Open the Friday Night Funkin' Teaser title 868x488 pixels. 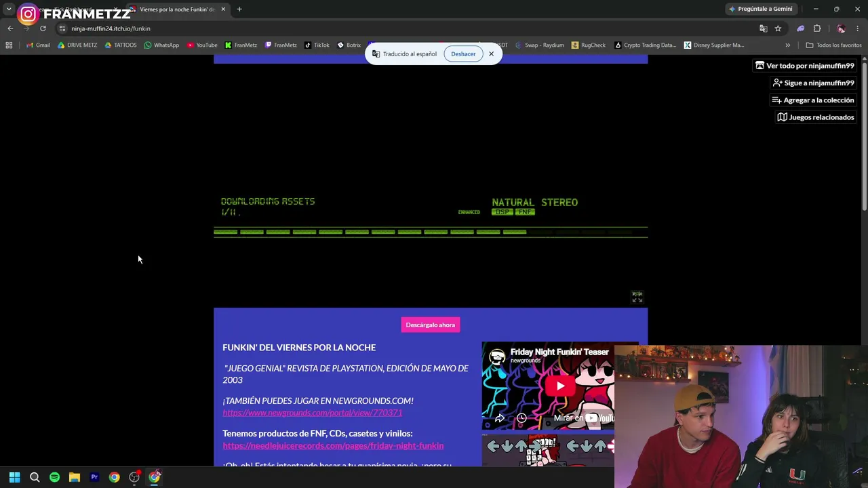(559, 352)
